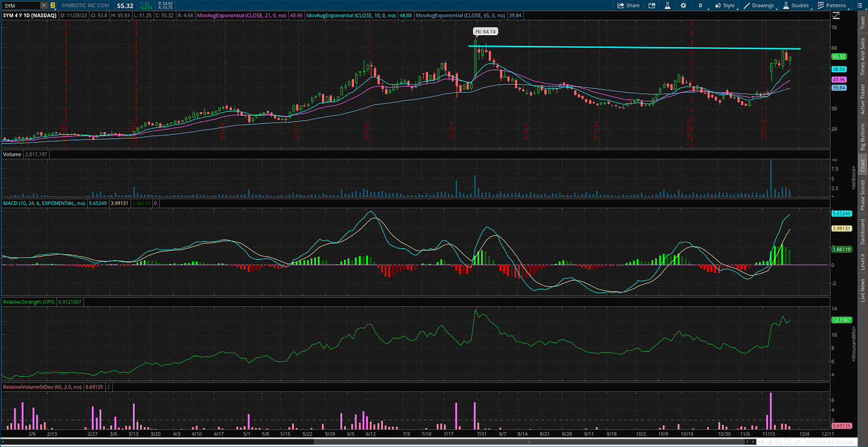
Task: Click the SYMBOTIC INC COM company name
Action: click(x=85, y=5)
